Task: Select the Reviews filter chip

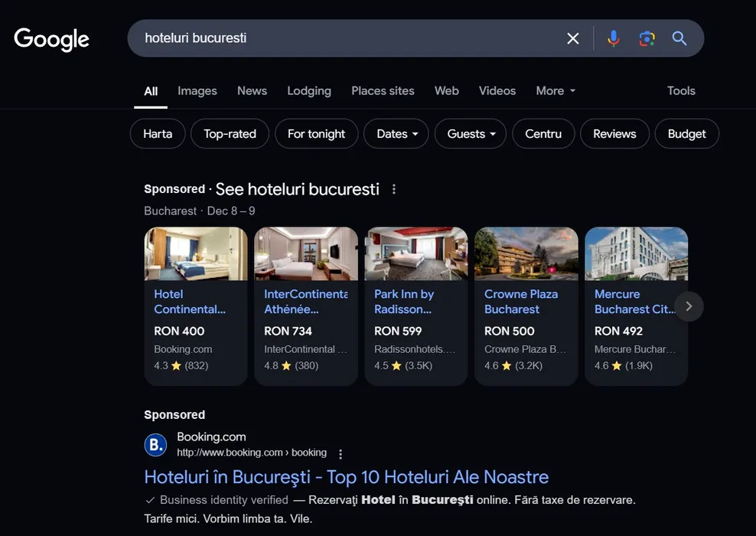Action: [x=614, y=134]
